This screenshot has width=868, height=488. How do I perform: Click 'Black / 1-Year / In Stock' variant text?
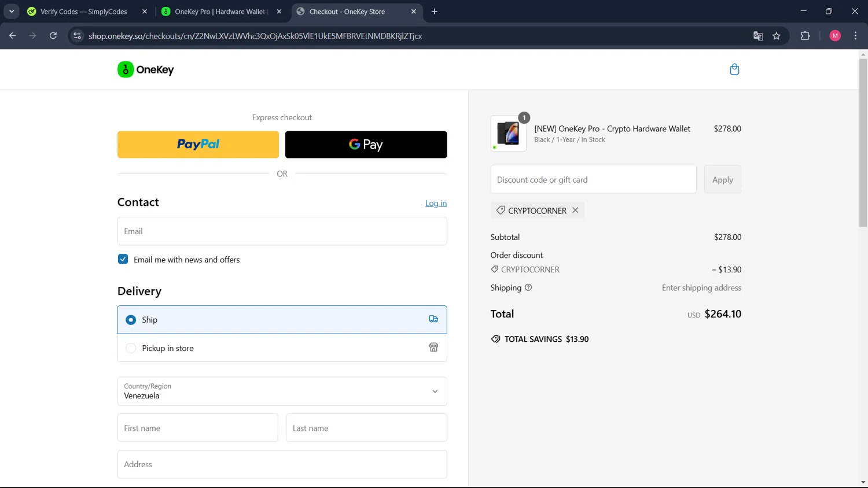pyautogui.click(x=569, y=139)
